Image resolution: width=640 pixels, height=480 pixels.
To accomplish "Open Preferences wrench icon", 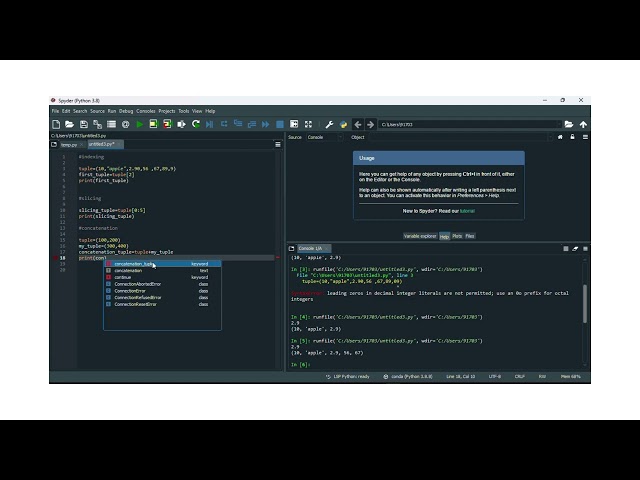I will (329, 124).
